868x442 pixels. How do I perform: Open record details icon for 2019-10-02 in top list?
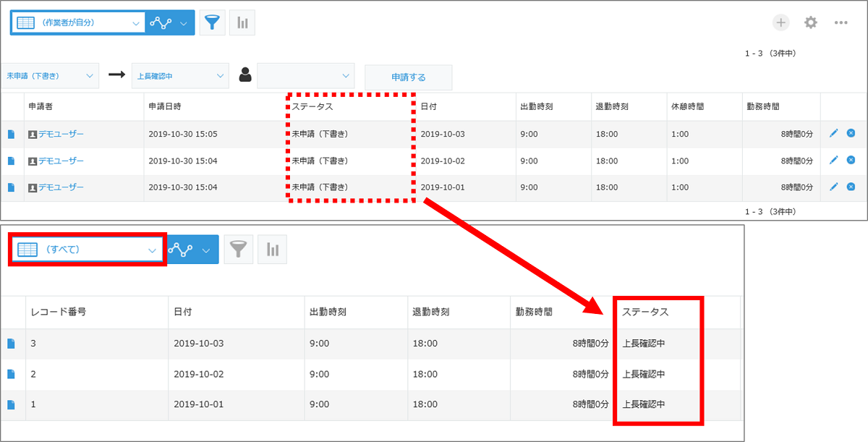point(11,161)
